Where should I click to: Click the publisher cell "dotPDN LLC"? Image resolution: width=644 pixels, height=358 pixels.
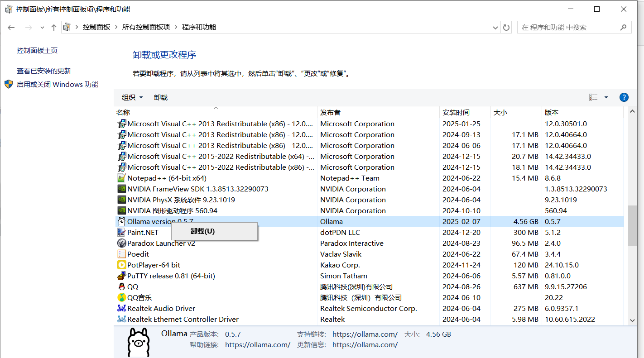pos(340,233)
